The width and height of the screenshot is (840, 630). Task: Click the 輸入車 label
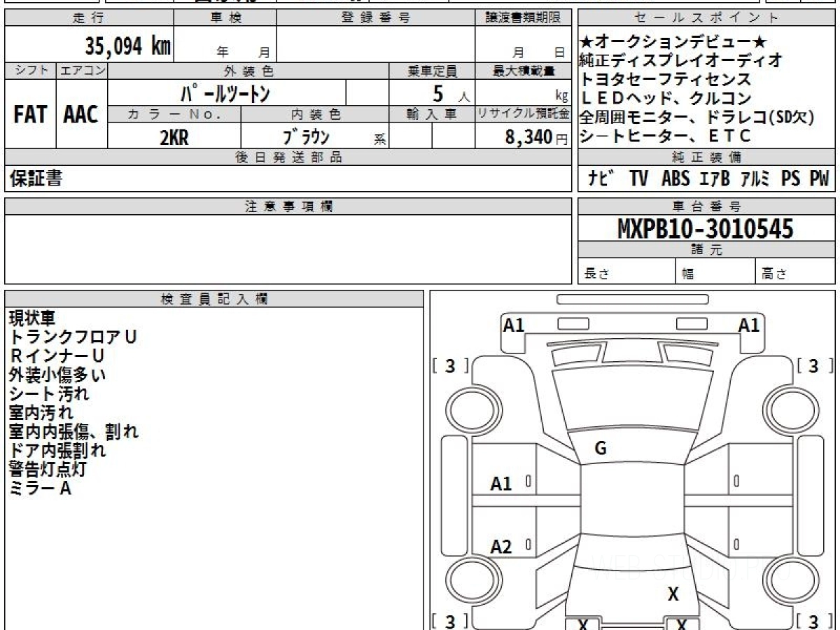[432, 114]
